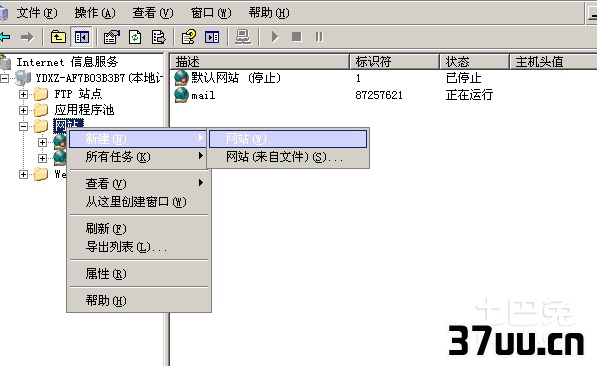Open the 操作(A) menu
Viewport: 597px width, 366px height.
95,13
